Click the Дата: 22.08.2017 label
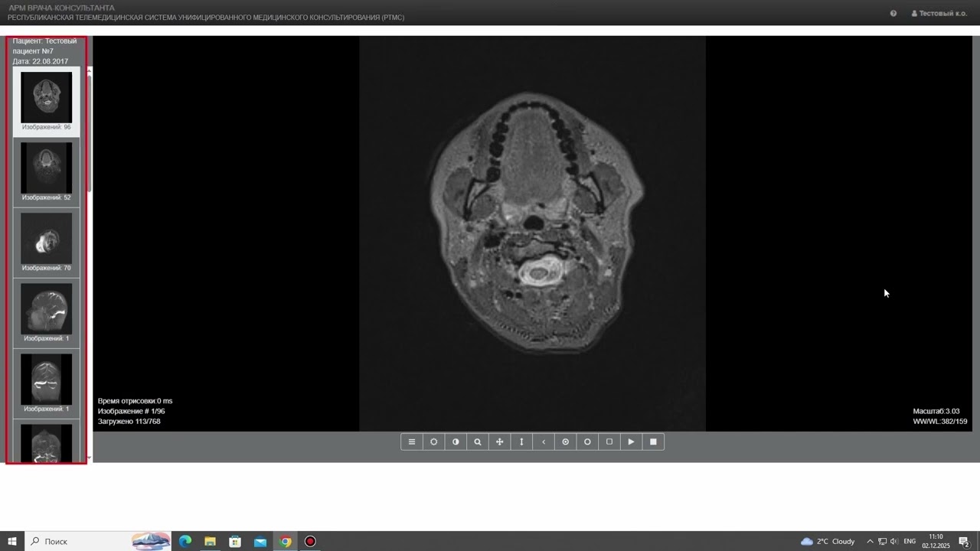 41,61
